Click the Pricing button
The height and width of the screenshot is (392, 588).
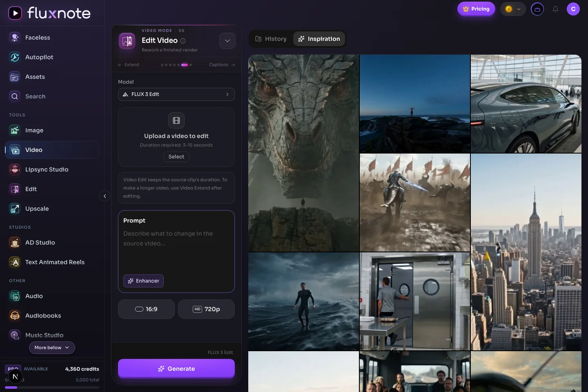(x=476, y=9)
